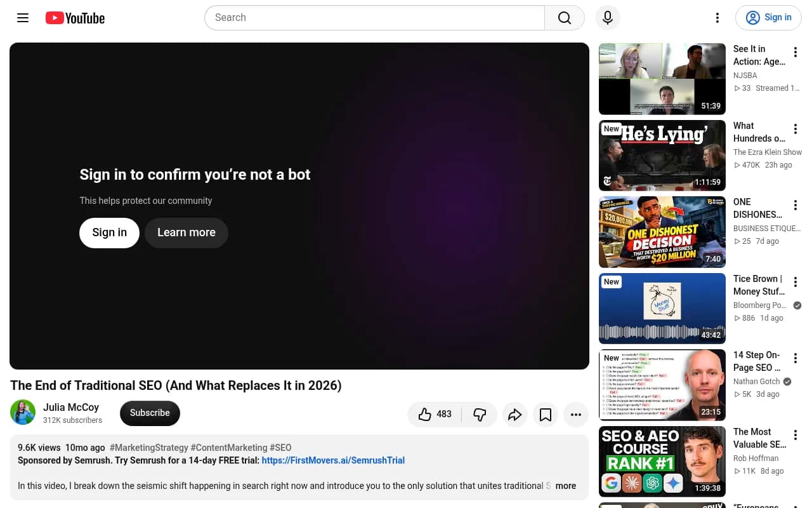
Task: Click the #SEO hashtag
Action: tap(280, 448)
